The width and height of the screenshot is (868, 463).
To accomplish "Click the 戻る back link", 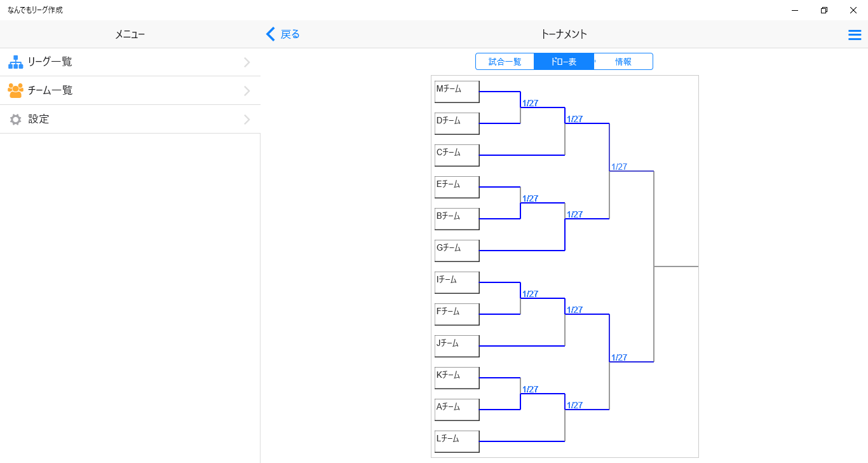I will coord(290,34).
